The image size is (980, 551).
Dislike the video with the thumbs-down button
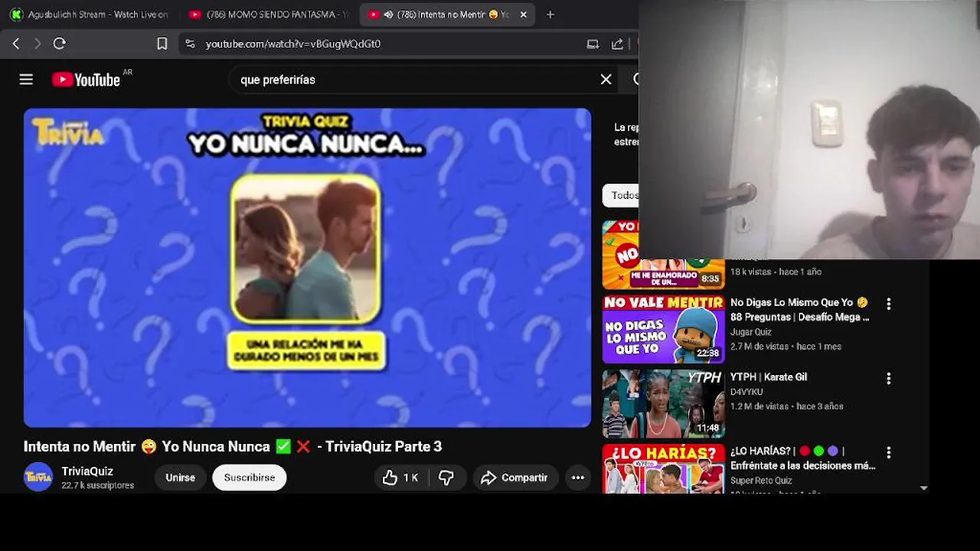[446, 478]
